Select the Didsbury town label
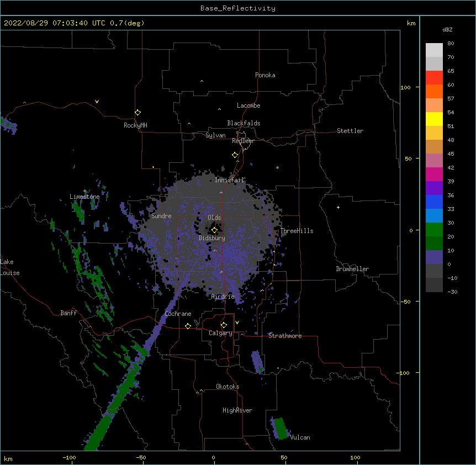Screen dimensions: 476x465 point(212,238)
